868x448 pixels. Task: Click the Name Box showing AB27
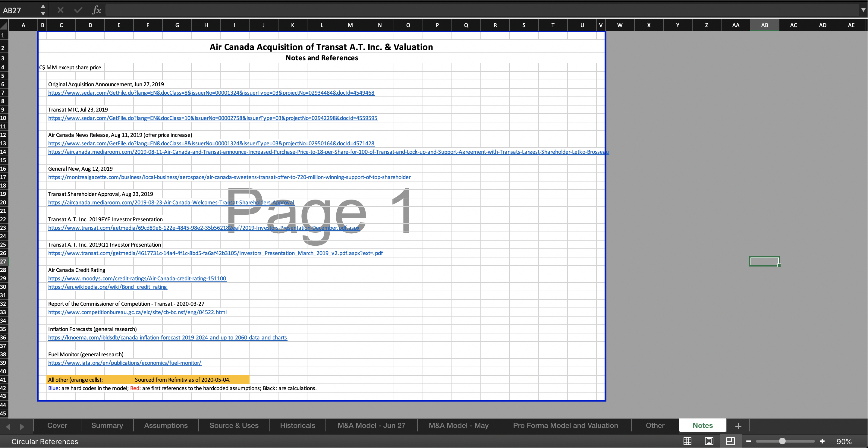20,11
